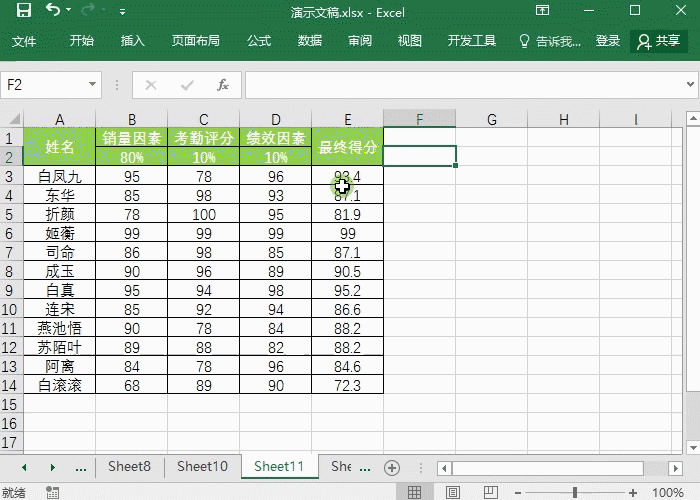Viewport: 700px width, 500px height.
Task: Expand the Undo history dropdown arrow
Action: [71, 11]
